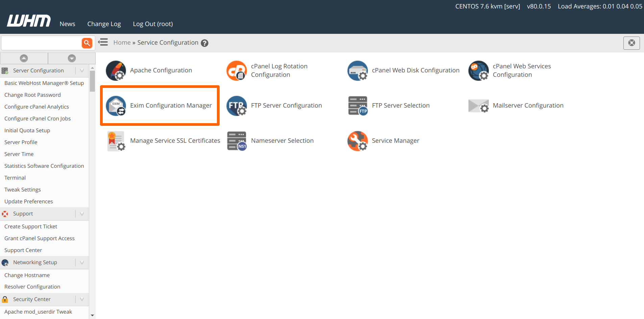This screenshot has height=319, width=644.
Task: Focus the sidebar search input field
Action: pos(41,43)
